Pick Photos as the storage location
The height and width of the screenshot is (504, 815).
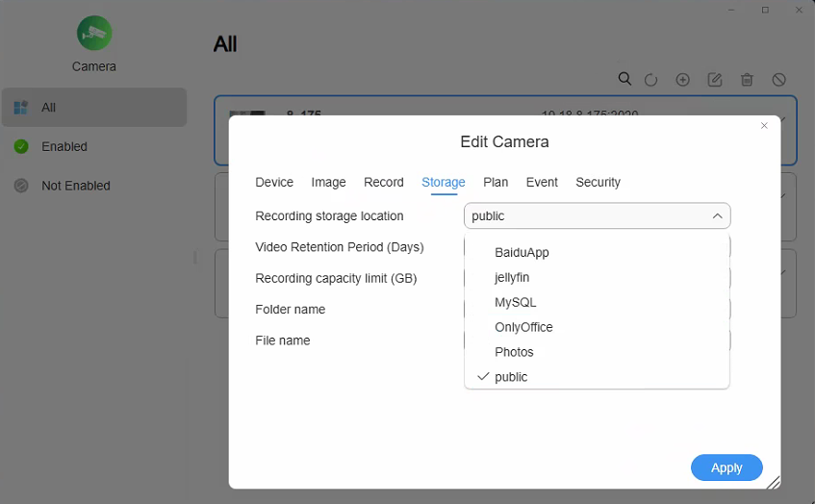pyautogui.click(x=514, y=352)
